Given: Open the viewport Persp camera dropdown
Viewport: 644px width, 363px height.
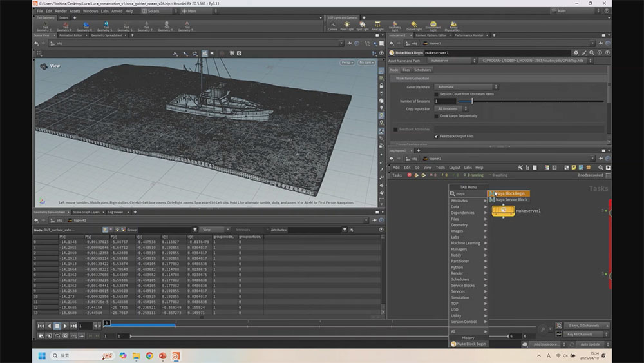Looking at the screenshot, I should 346,63.
